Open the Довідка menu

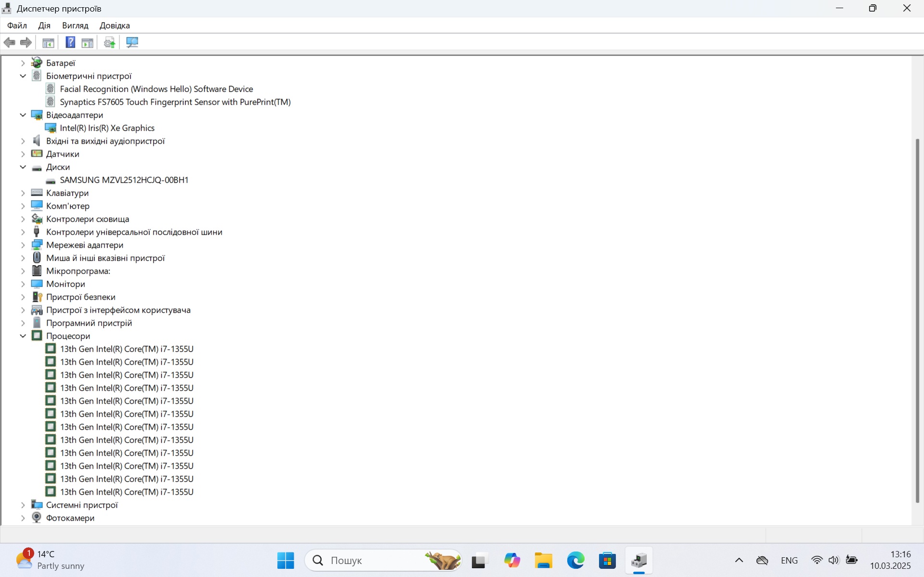coord(115,26)
